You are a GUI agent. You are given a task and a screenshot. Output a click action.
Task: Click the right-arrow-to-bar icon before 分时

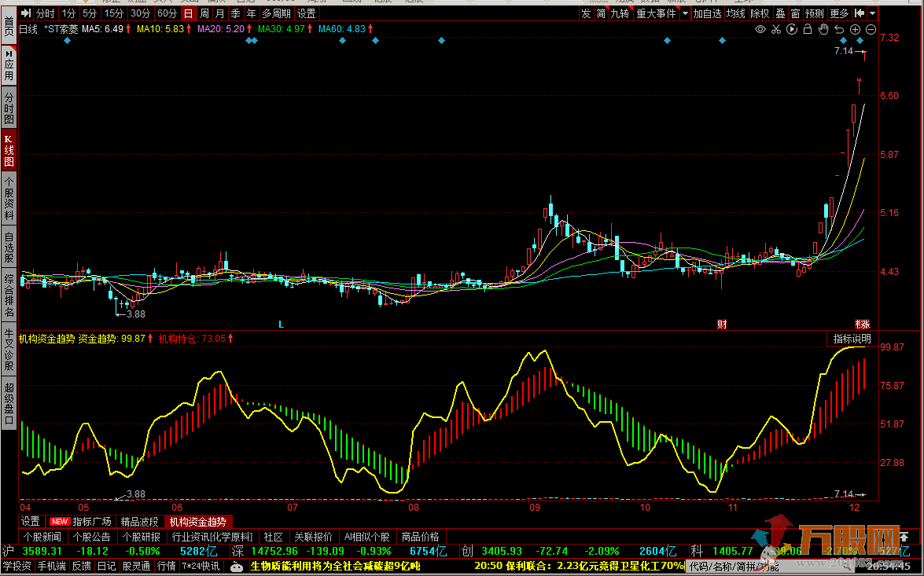click(26, 13)
